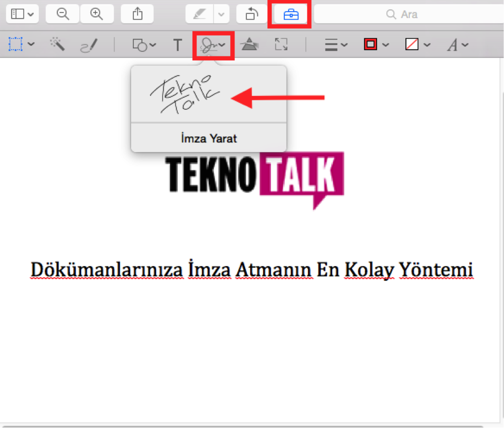Open the red border color picker

tap(377, 44)
